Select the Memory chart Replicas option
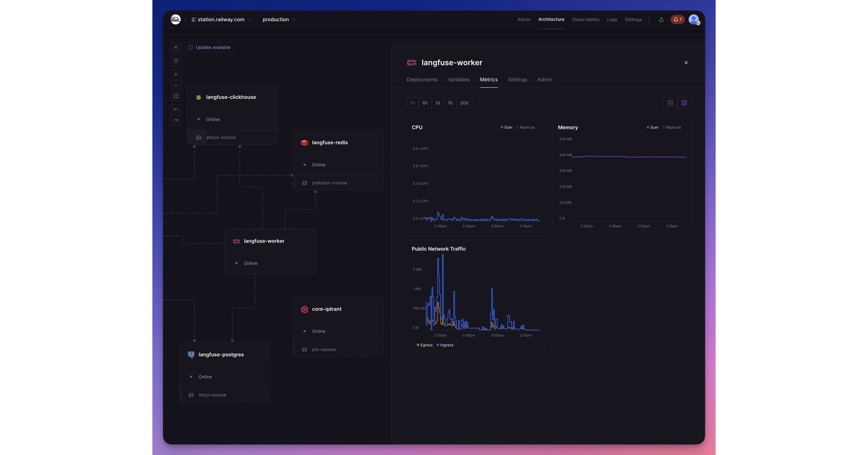The width and height of the screenshot is (868, 455). click(x=672, y=127)
